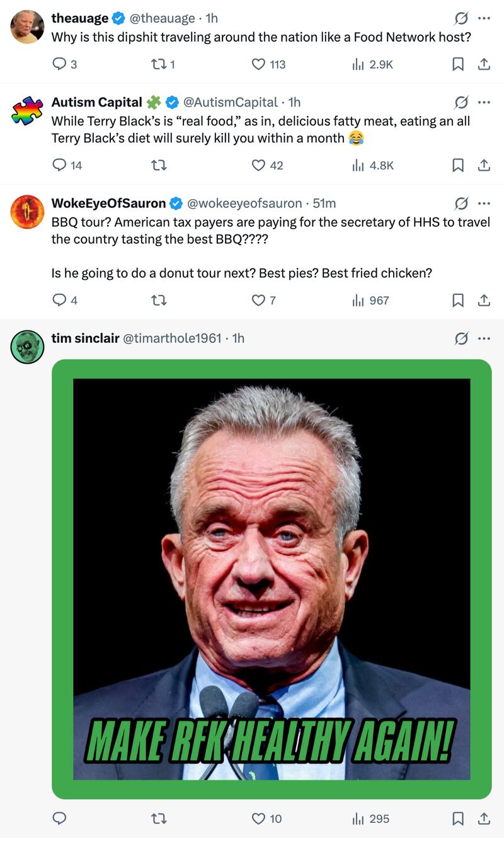Image resolution: width=504 pixels, height=844 pixels.
Task: Click Grok icon on WokeEyeOfSauron's tweet
Action: coord(461,203)
